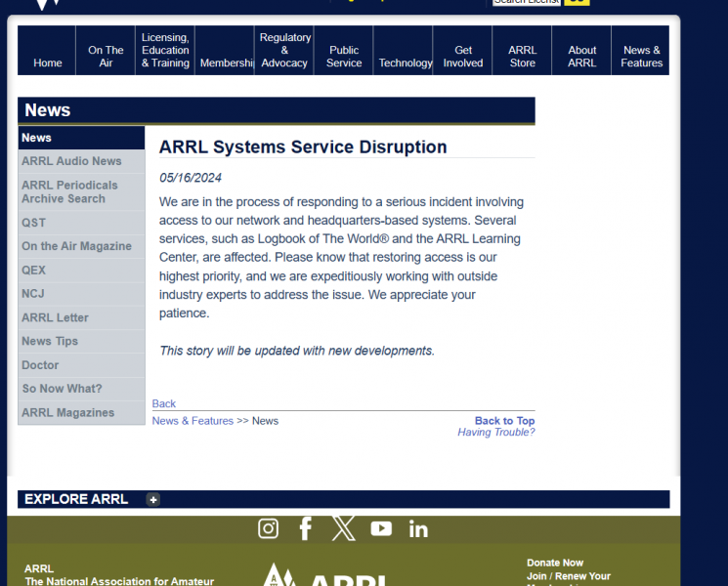
Task: Open News & Features breadcrumb link
Action: pyautogui.click(x=193, y=421)
